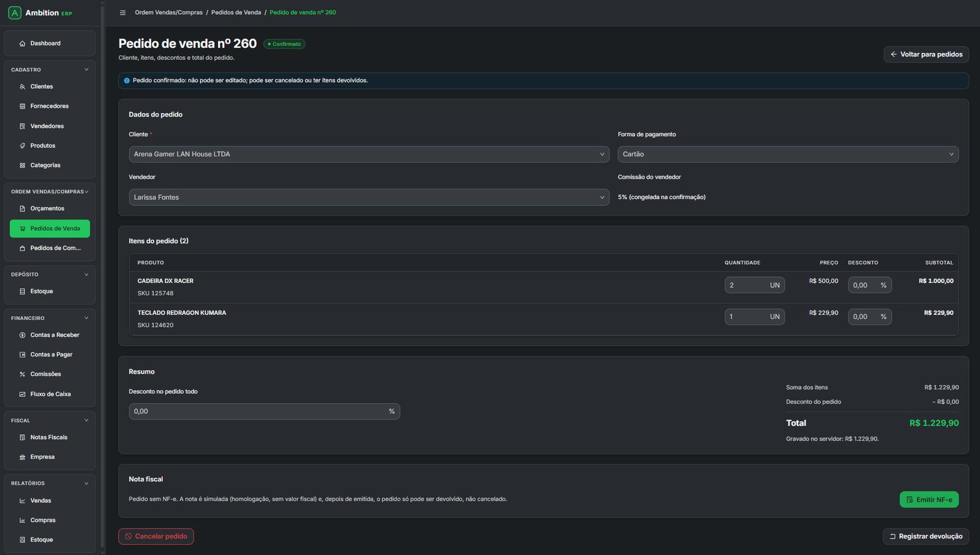Open Dashboard via its home icon

point(23,43)
